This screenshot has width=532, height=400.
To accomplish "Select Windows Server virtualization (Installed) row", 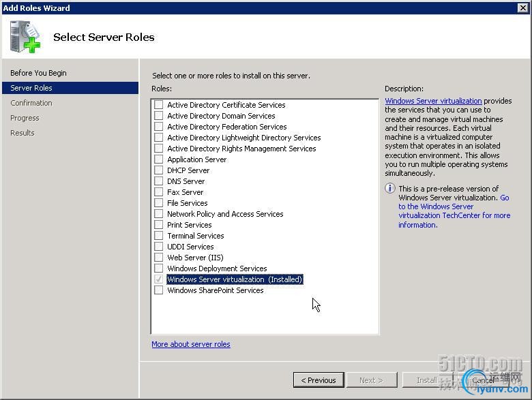I will (x=235, y=279).
